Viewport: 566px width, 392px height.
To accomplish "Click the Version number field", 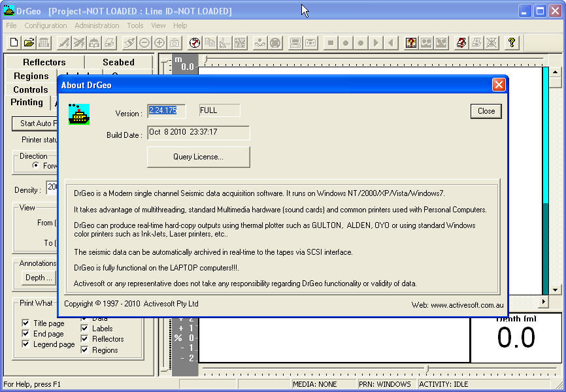I will (x=167, y=111).
